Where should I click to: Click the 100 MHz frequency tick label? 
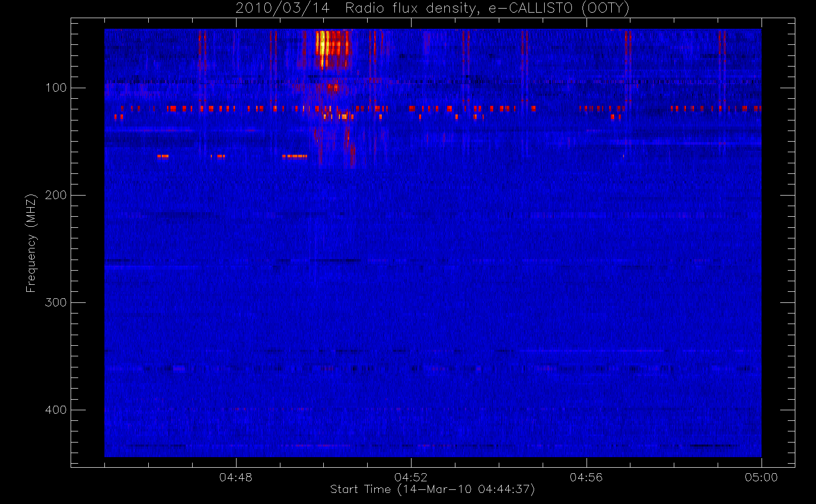tap(56, 88)
